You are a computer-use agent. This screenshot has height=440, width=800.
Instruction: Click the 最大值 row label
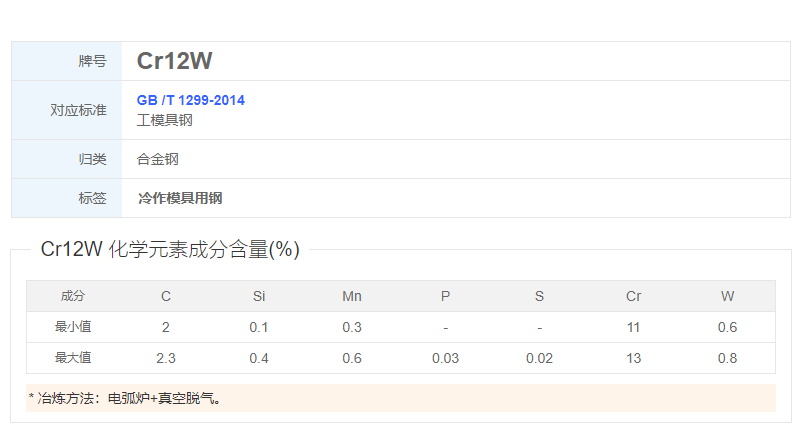[72, 358]
